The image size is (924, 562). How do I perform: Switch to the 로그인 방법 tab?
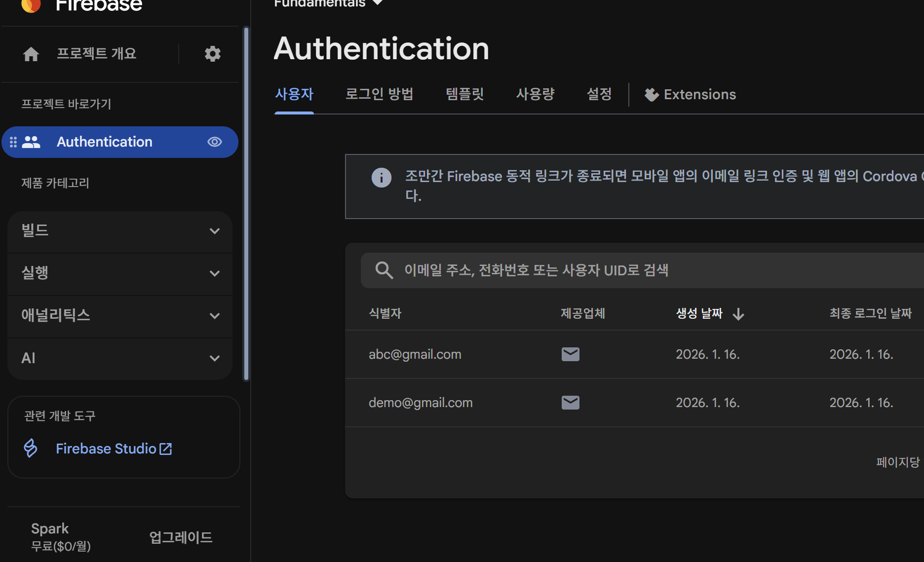379,94
